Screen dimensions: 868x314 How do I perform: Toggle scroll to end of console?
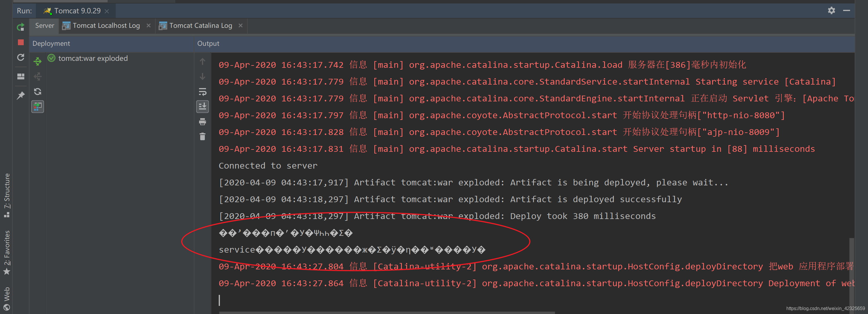203,107
